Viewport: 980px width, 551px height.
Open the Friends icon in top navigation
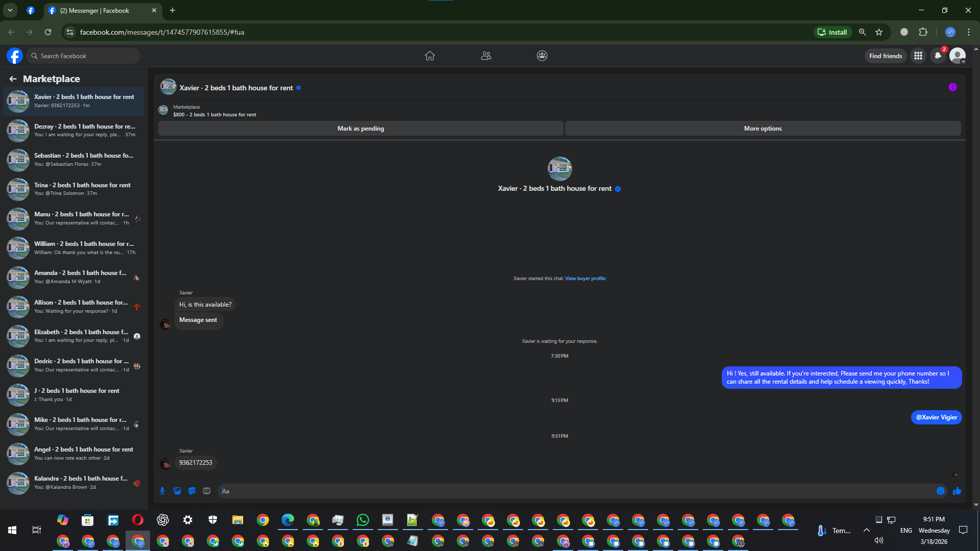click(x=486, y=56)
